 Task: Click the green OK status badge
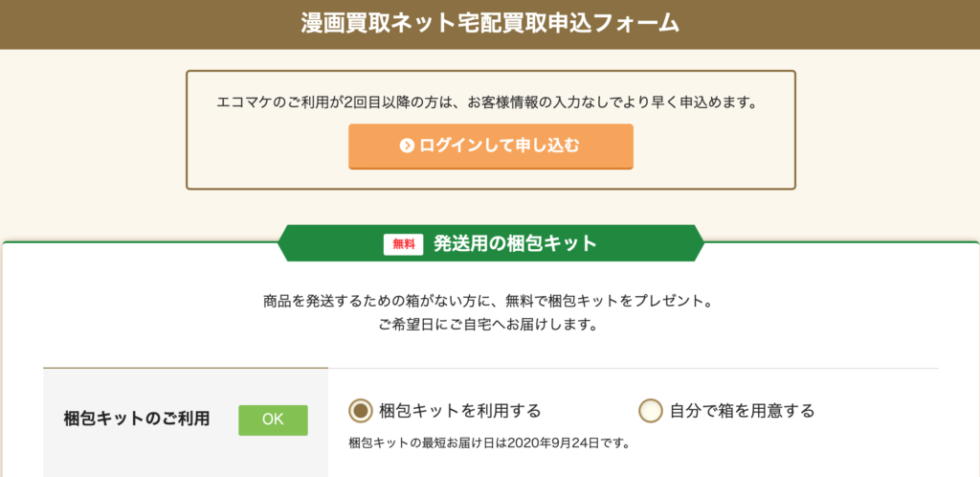pyautogui.click(x=273, y=420)
